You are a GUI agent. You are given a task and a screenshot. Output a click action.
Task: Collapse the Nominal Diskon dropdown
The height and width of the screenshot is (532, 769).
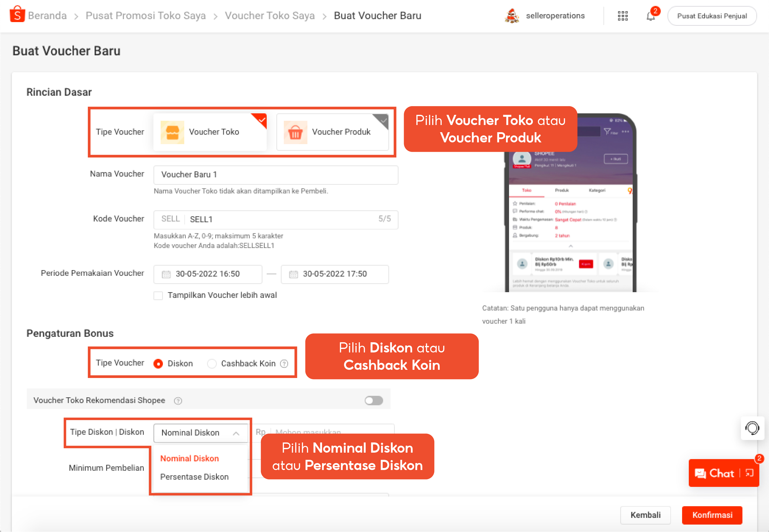[x=237, y=433]
